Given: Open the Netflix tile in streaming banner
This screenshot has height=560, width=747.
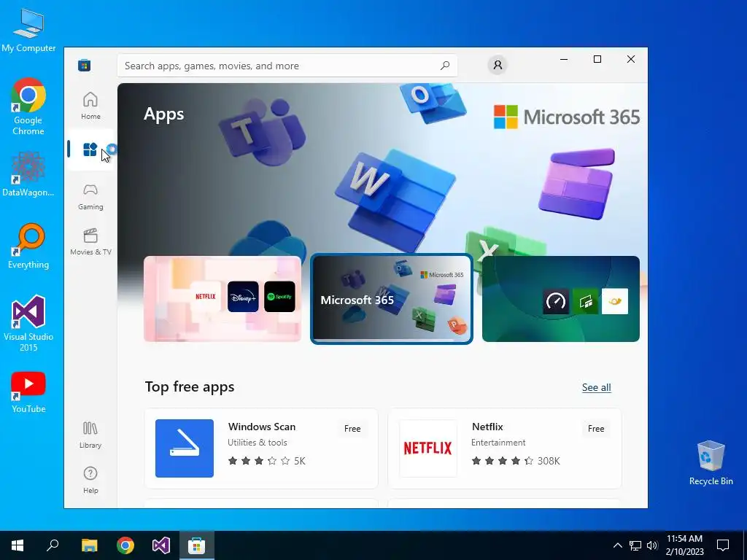Looking at the screenshot, I should pyautogui.click(x=205, y=296).
